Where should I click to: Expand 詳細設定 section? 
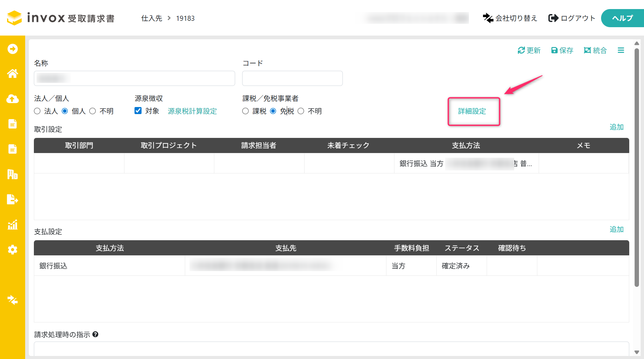pyautogui.click(x=472, y=111)
